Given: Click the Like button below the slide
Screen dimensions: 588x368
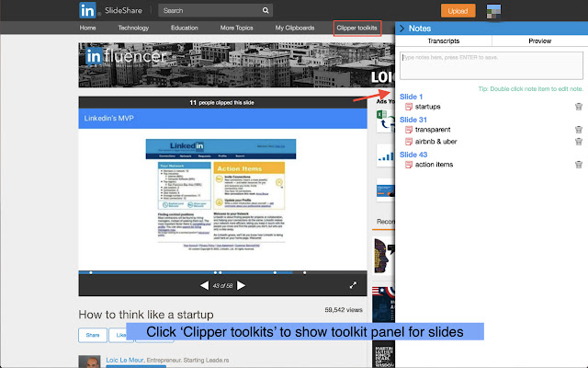Looking at the screenshot, I should click(x=121, y=335).
